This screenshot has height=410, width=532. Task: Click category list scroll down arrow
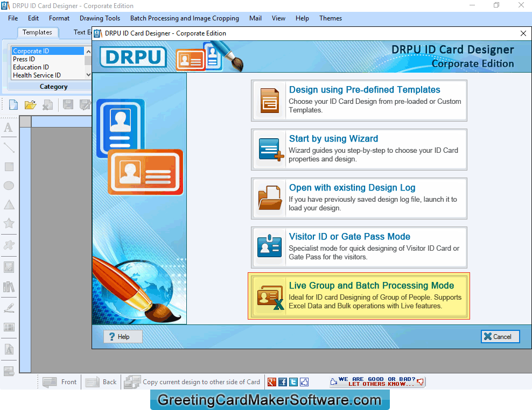coord(88,75)
